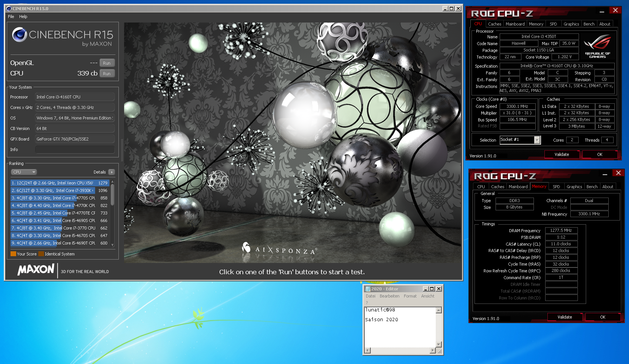This screenshot has height=364, width=629.
Task: Switch to Bench tab in lower CPU-Z
Action: (x=592, y=187)
